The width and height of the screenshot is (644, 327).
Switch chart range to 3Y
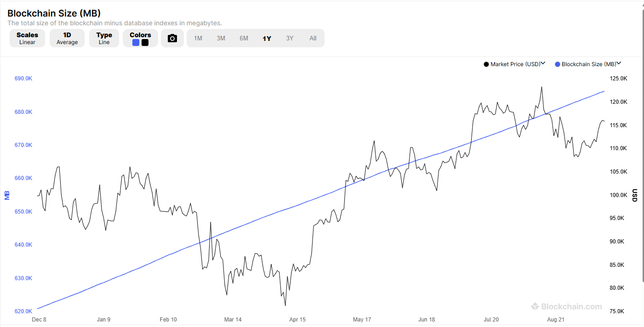pos(290,38)
